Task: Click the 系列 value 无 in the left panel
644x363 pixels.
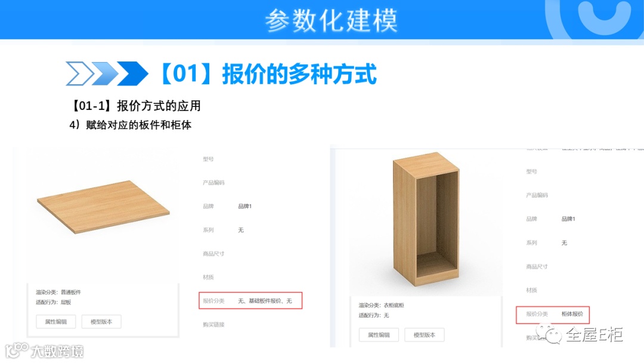Action: pos(241,230)
